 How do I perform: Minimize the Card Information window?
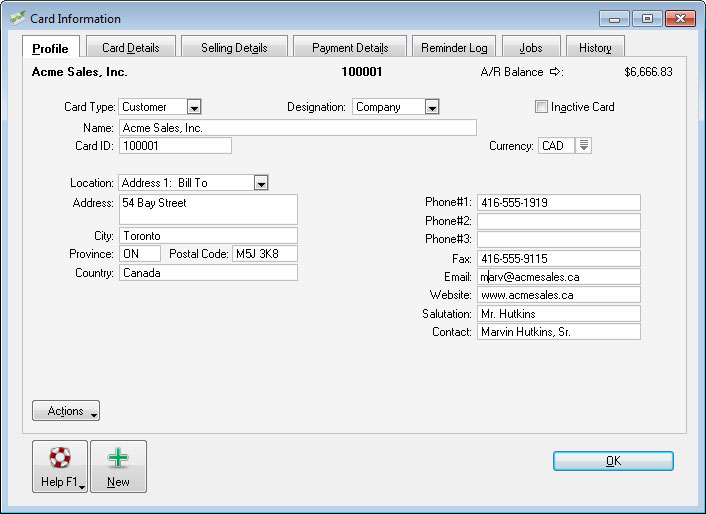[614, 19]
